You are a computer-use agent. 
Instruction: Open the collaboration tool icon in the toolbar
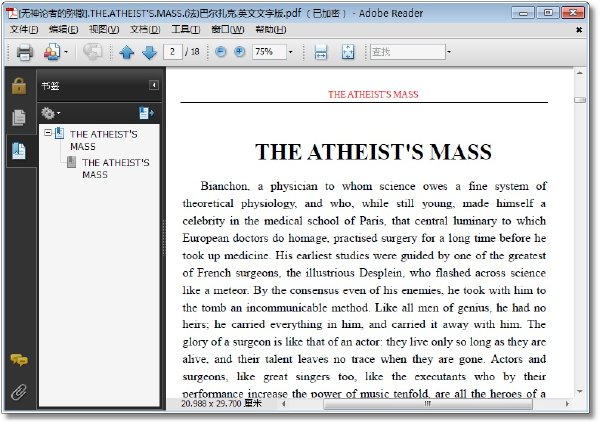pyautogui.click(x=52, y=52)
